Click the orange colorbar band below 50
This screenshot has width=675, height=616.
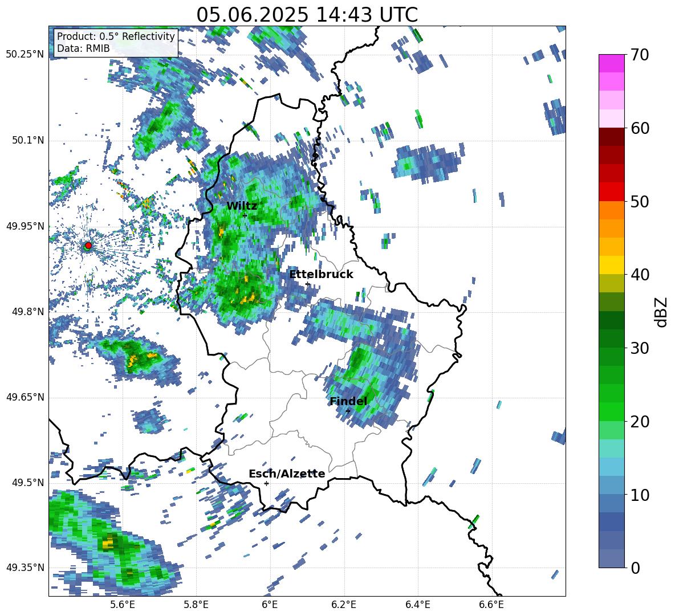[611, 210]
